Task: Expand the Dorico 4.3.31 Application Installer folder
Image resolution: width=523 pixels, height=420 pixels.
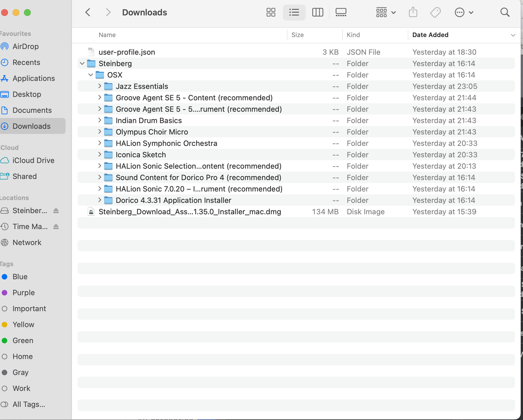Action: click(x=100, y=200)
